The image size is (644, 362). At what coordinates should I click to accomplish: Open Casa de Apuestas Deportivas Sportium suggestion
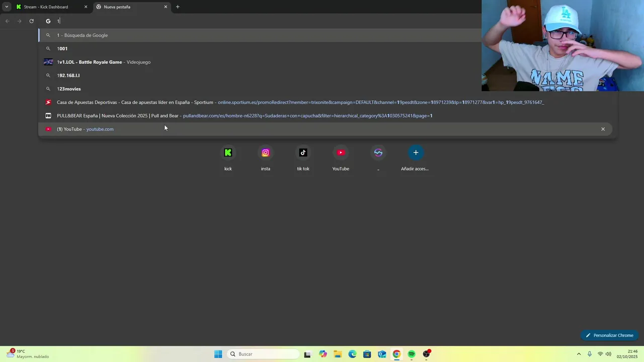click(325, 102)
